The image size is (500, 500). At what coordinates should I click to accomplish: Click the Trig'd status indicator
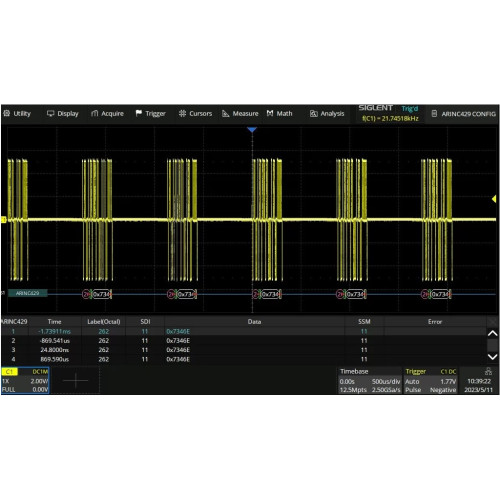click(410, 109)
